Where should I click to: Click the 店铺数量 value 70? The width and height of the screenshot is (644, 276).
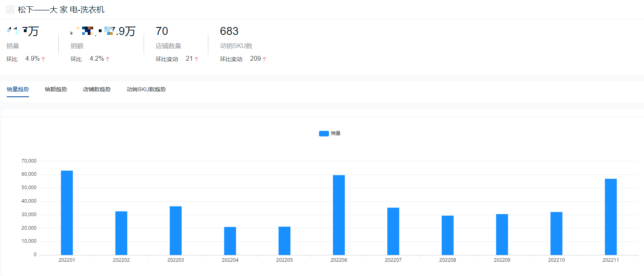(x=162, y=31)
